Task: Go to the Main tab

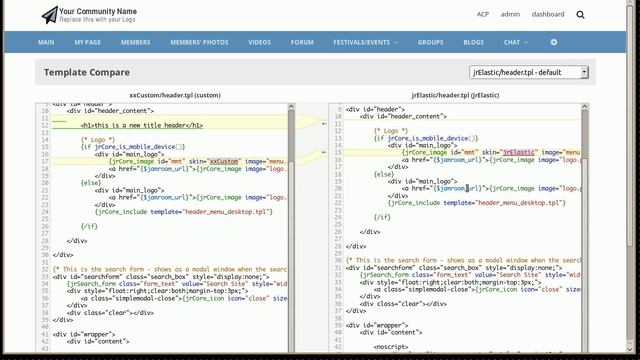Action: coord(46,42)
